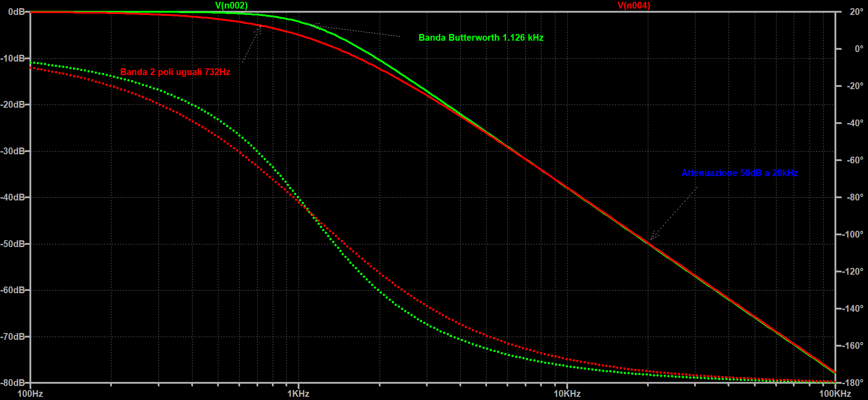The image size is (868, 400).
Task: Select the 'Banda Butterworth 1.126 kHz' annotation
Action: 481,38
